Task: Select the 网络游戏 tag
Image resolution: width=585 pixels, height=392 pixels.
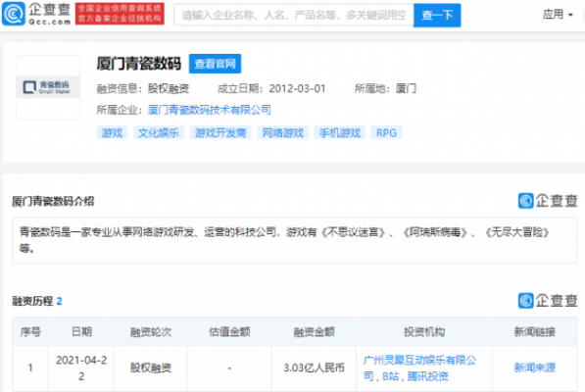Action: coord(283,132)
